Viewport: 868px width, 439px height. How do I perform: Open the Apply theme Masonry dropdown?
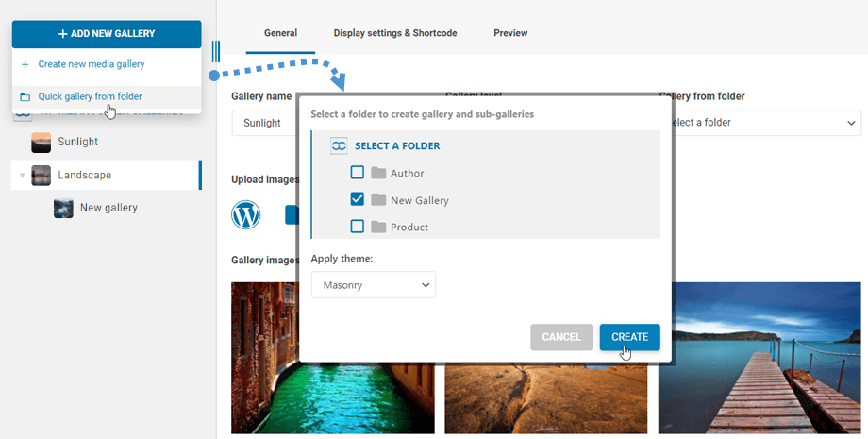coord(374,284)
